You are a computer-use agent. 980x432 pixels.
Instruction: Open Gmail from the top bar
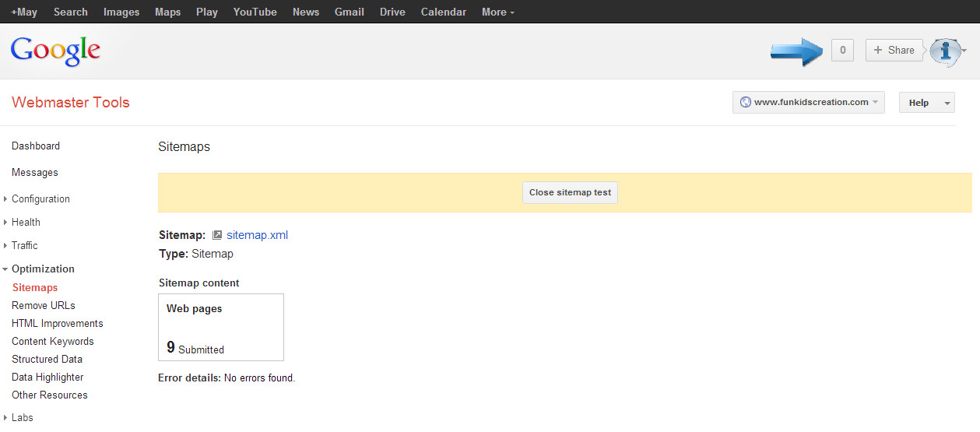pos(348,12)
